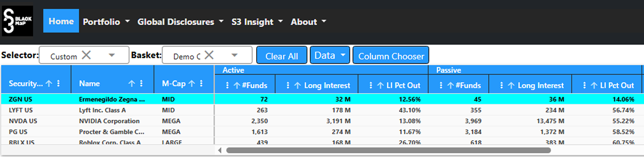This screenshot has height=157, width=644.
Task: Sort Active #Funds column arrow
Action: click(237, 86)
